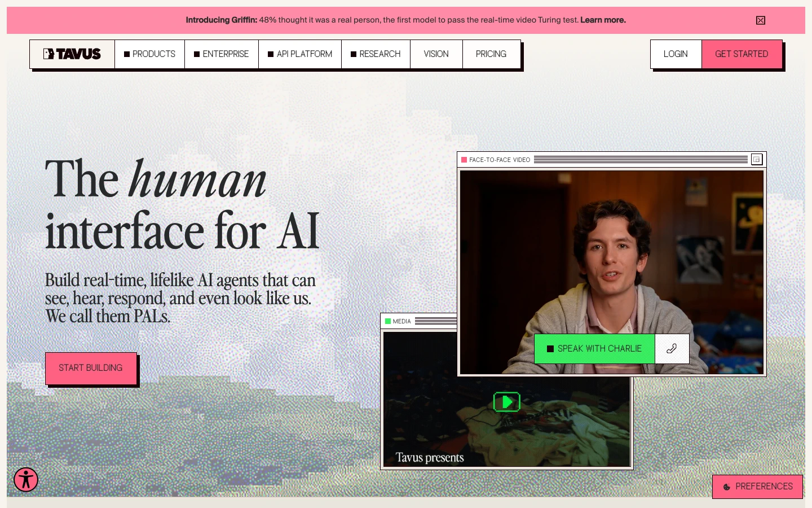Start a call with Speak with Charlie

point(594,349)
